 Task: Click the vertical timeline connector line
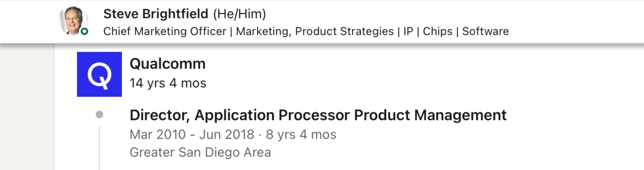coord(99,148)
